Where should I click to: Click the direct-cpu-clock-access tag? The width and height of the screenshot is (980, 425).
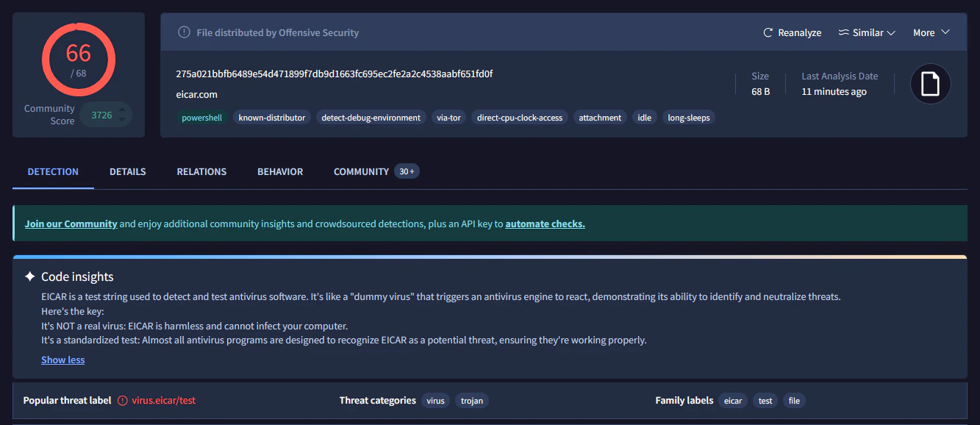pos(520,118)
